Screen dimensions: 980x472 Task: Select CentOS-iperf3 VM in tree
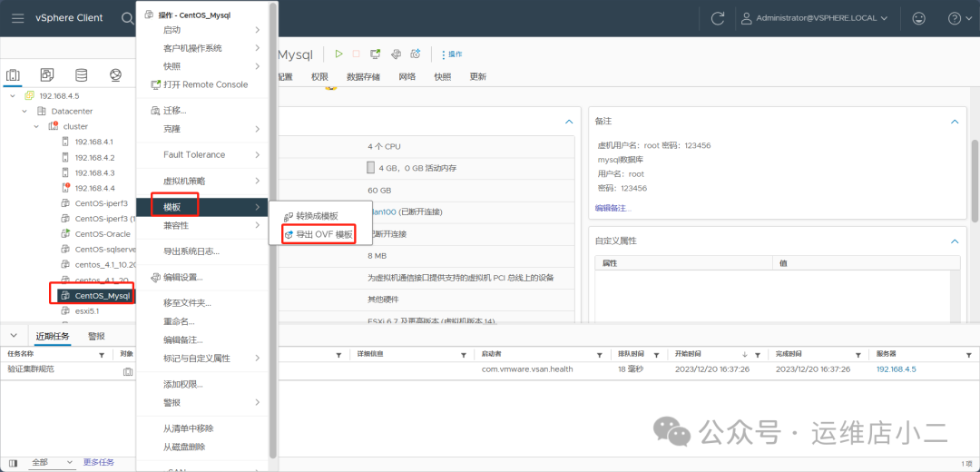point(100,203)
